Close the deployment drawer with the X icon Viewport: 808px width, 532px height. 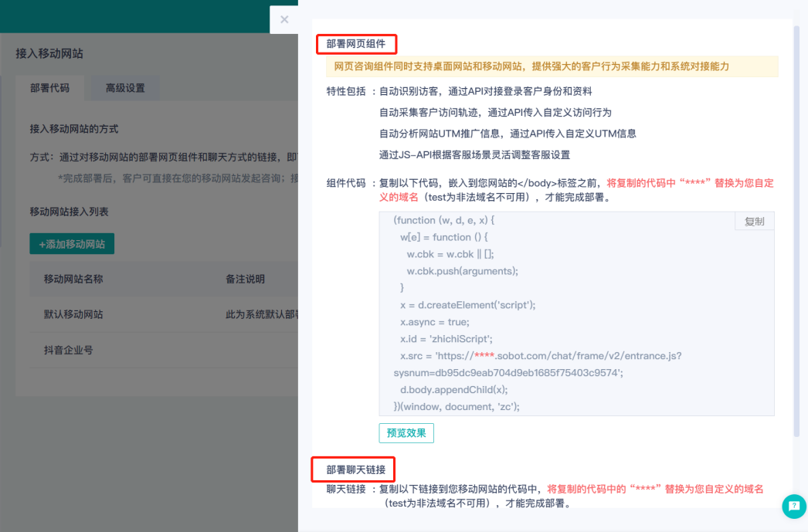click(x=284, y=19)
